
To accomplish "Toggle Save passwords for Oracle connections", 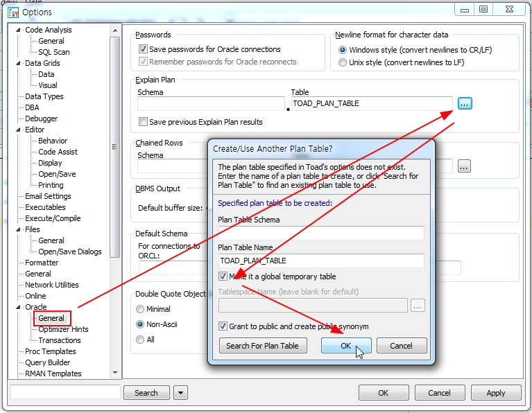I will click(144, 49).
